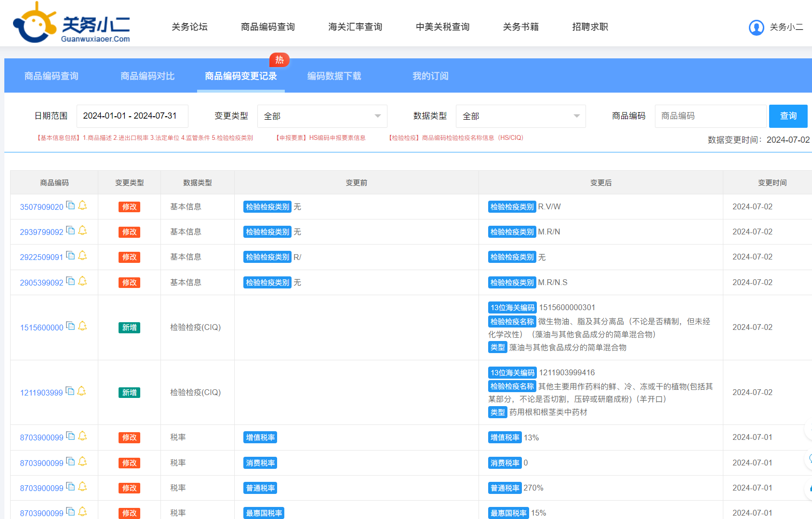Open the 数据类型 dropdown
Screen dimensions: 812x519
coord(520,116)
